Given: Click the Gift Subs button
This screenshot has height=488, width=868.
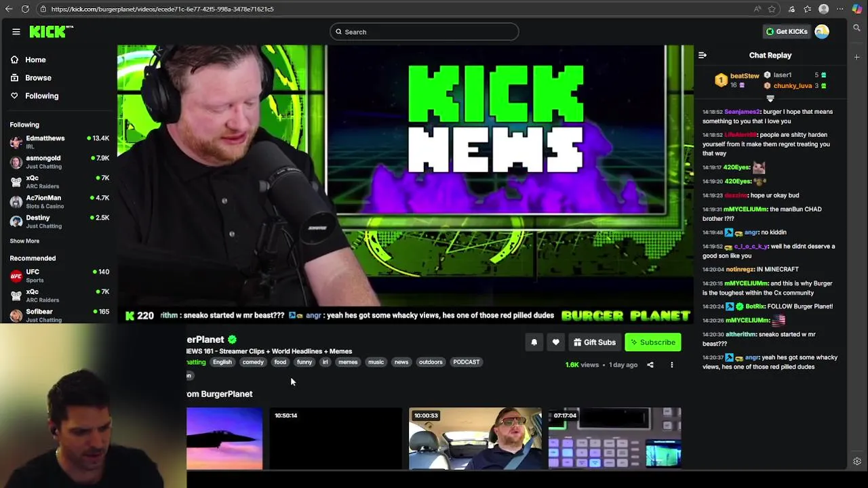Looking at the screenshot, I should point(594,342).
